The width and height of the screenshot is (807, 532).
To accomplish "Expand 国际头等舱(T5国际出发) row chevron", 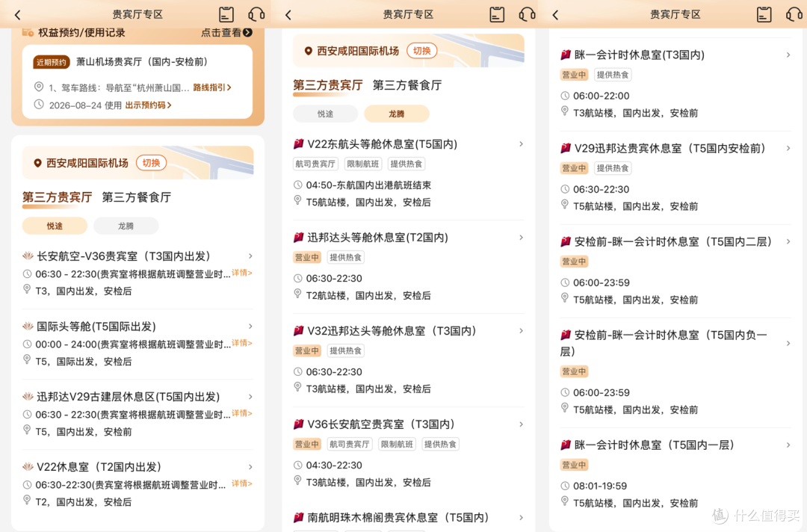I will click(250, 327).
